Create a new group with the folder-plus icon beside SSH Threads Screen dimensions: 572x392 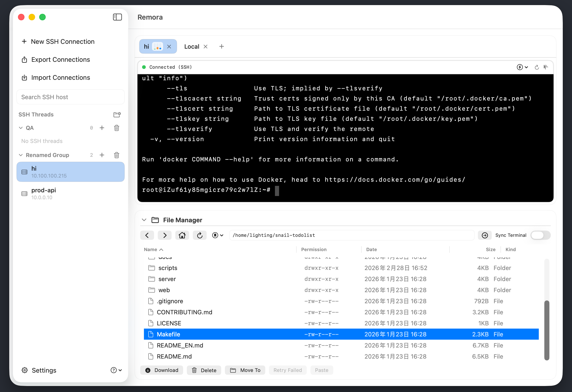117,114
